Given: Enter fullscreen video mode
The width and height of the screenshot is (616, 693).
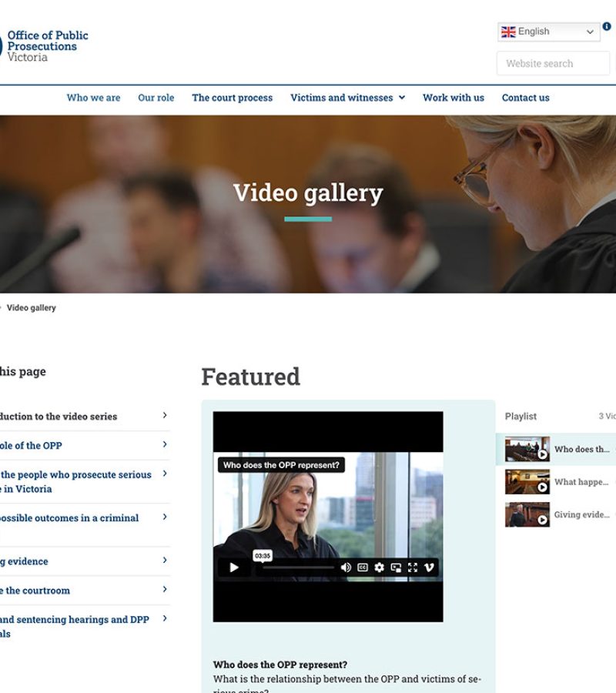Looking at the screenshot, I should tap(412, 567).
